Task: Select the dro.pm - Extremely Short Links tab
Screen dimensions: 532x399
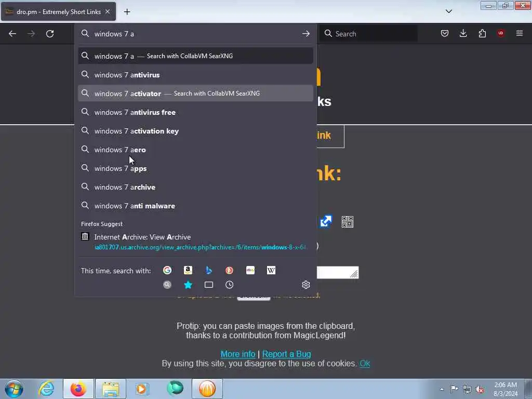Action: pyautogui.click(x=58, y=11)
